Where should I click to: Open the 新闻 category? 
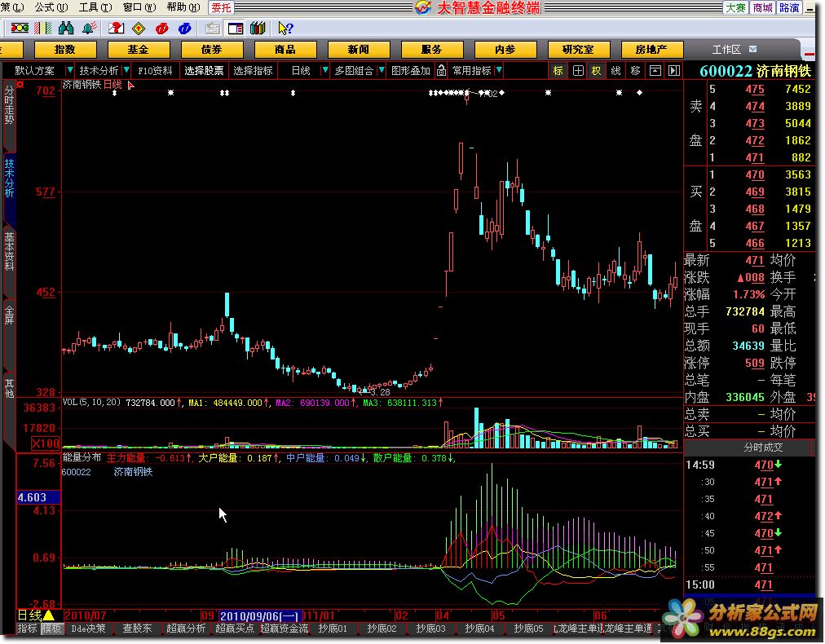pos(359,50)
